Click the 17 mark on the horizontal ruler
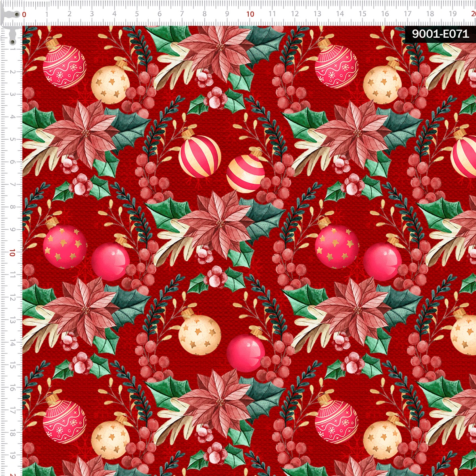The image size is (476, 476). pyautogui.click(x=408, y=13)
